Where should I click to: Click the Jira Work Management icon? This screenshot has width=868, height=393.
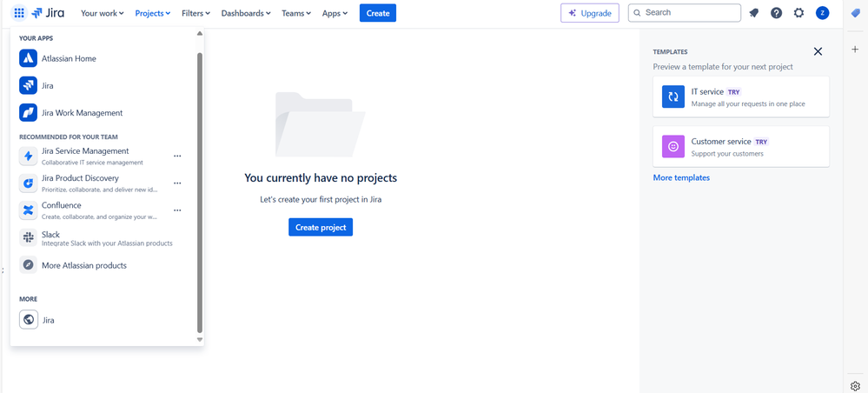(x=28, y=112)
